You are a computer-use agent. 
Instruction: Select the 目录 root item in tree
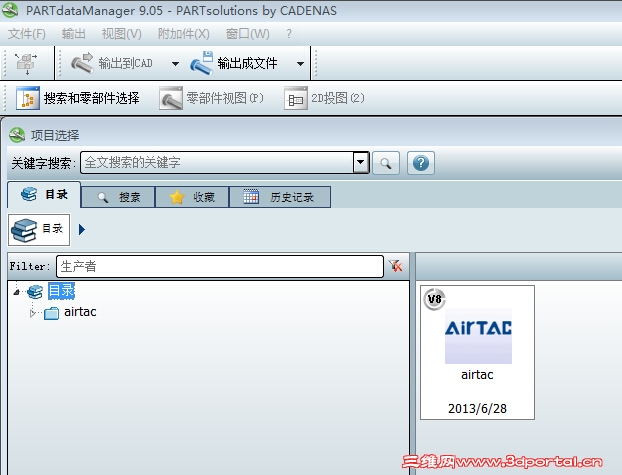[x=61, y=291]
